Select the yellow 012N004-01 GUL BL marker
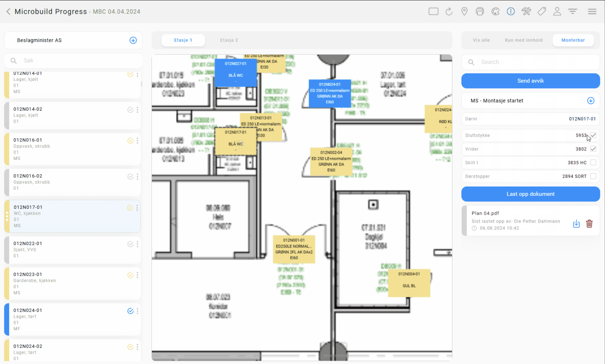The image size is (605, 364). pyautogui.click(x=409, y=283)
